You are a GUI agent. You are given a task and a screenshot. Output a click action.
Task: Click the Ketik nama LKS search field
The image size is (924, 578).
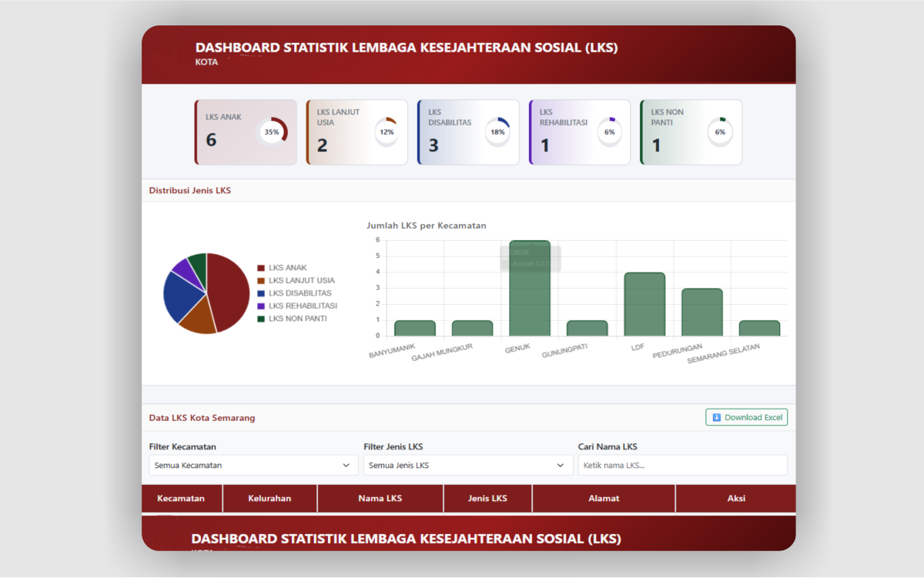[x=682, y=465]
